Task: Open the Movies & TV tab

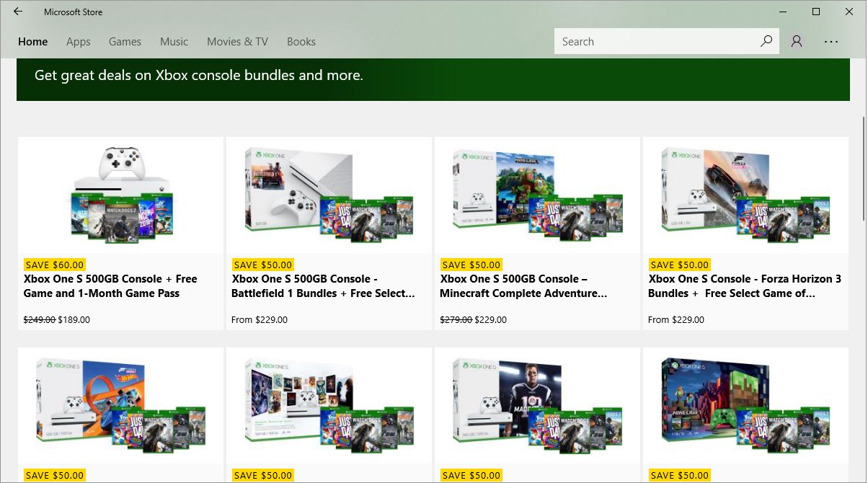Action: point(237,42)
